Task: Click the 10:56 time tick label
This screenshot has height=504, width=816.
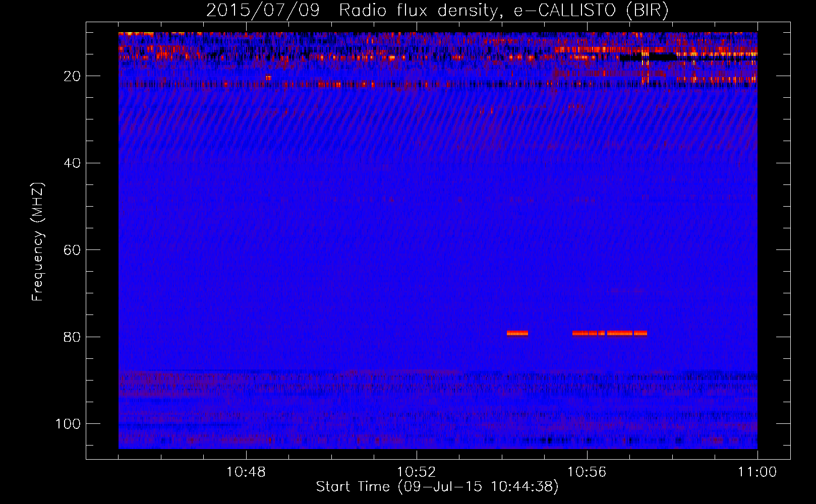Action: click(x=587, y=472)
